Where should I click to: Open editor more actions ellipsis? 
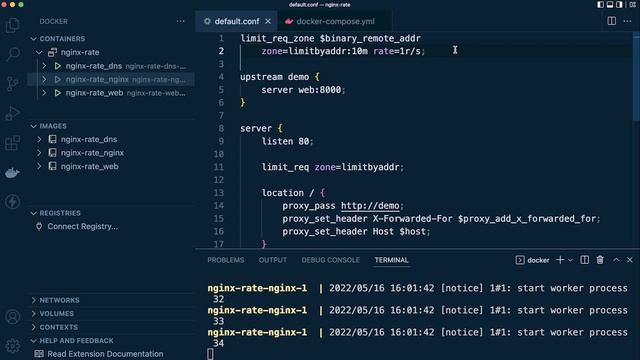click(627, 21)
